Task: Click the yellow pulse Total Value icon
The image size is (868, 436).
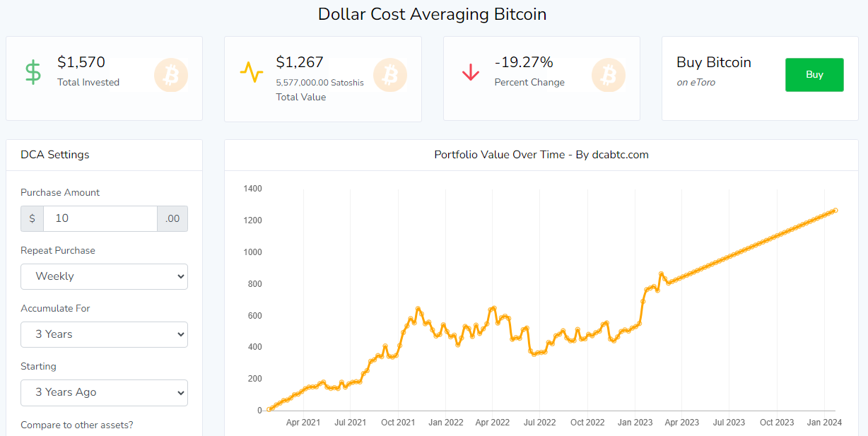Action: coord(251,72)
